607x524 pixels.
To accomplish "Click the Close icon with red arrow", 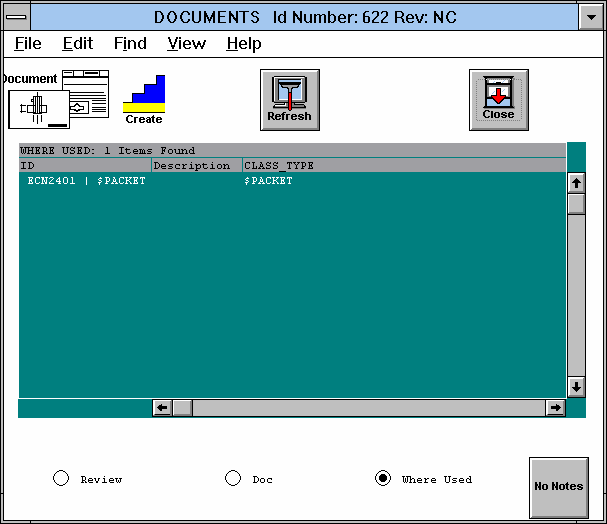I will tap(498, 99).
